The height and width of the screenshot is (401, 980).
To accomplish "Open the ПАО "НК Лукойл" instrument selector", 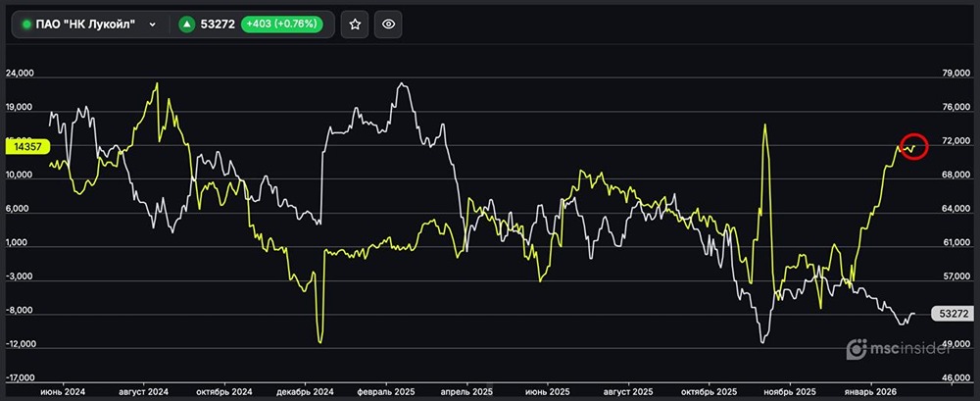I will (88, 25).
